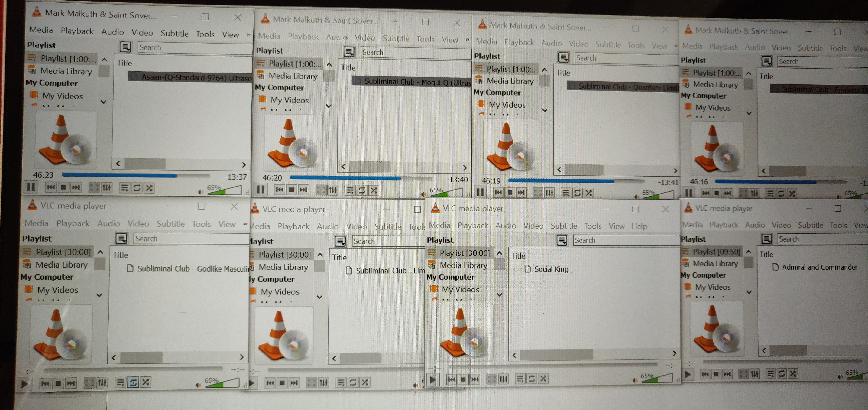Pause playback in the Asaan window
Image resolution: width=868 pixels, height=410 pixels.
click(31, 187)
